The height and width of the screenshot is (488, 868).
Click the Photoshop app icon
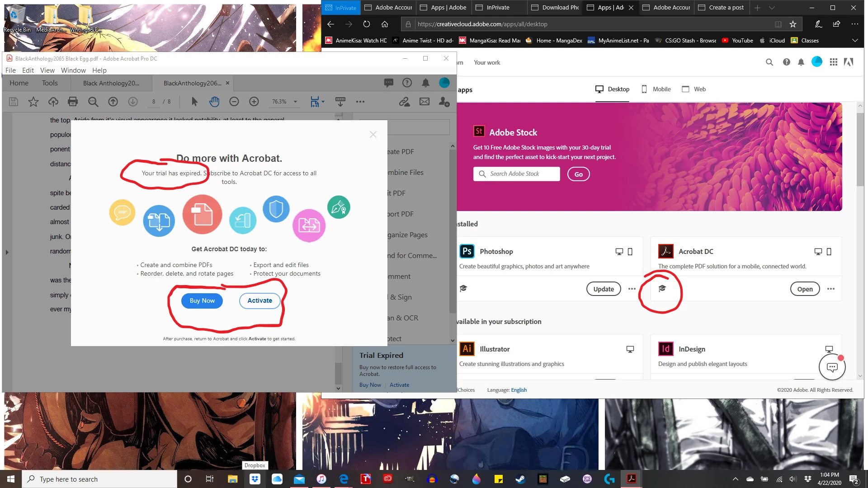point(467,251)
